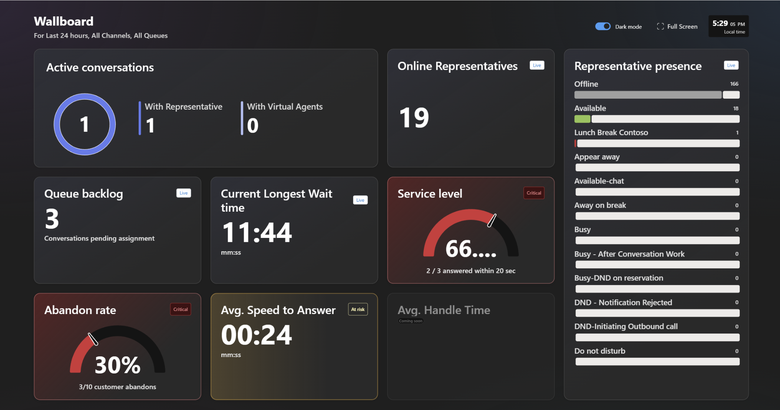The width and height of the screenshot is (780, 410).
Task: Click the Active conversations donut chart
Action: pyautogui.click(x=85, y=124)
